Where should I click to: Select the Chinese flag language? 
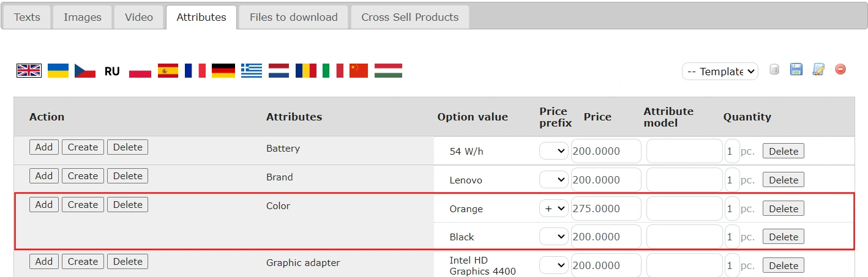(x=359, y=71)
